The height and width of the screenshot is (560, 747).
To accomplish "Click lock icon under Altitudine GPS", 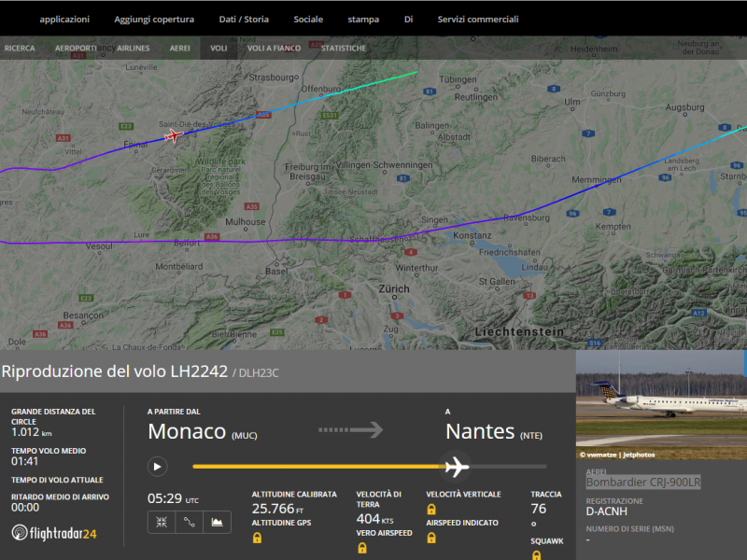I will 258,539.
